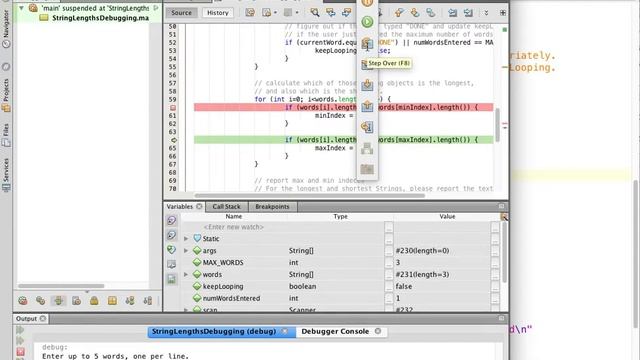Click the red Stop icon in Output sidebar
Screen dimensions: 640x360
click(x=20, y=351)
